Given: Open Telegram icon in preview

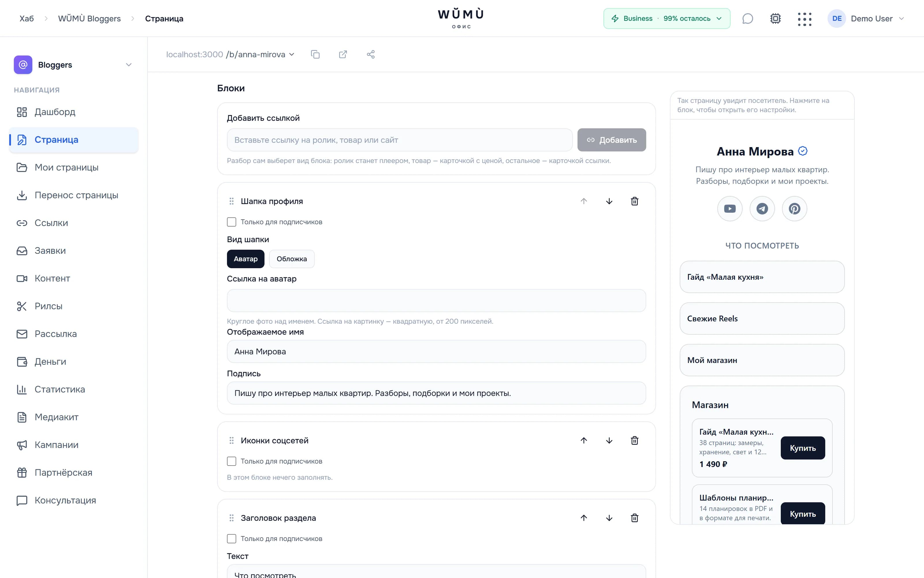Looking at the screenshot, I should point(762,209).
